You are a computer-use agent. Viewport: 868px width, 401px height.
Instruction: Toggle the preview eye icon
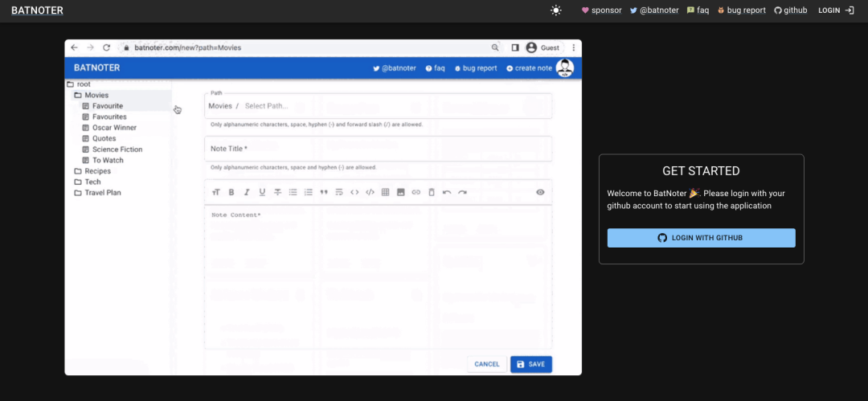(x=540, y=192)
